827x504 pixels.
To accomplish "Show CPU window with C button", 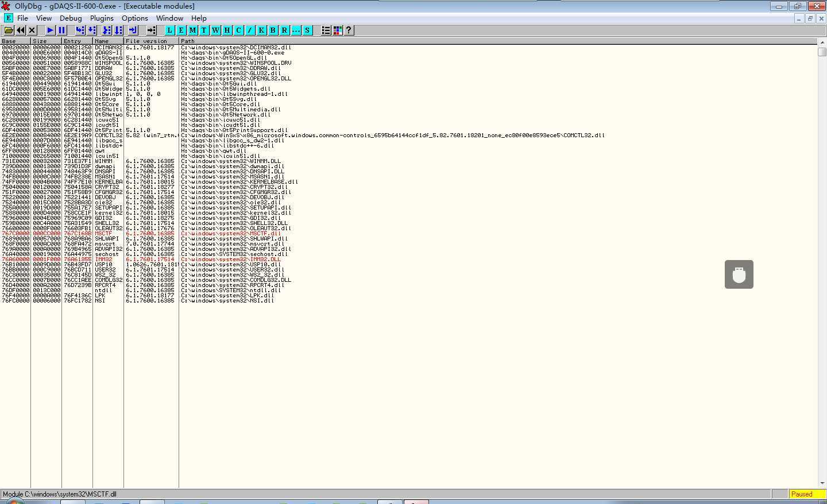I will pyautogui.click(x=238, y=30).
